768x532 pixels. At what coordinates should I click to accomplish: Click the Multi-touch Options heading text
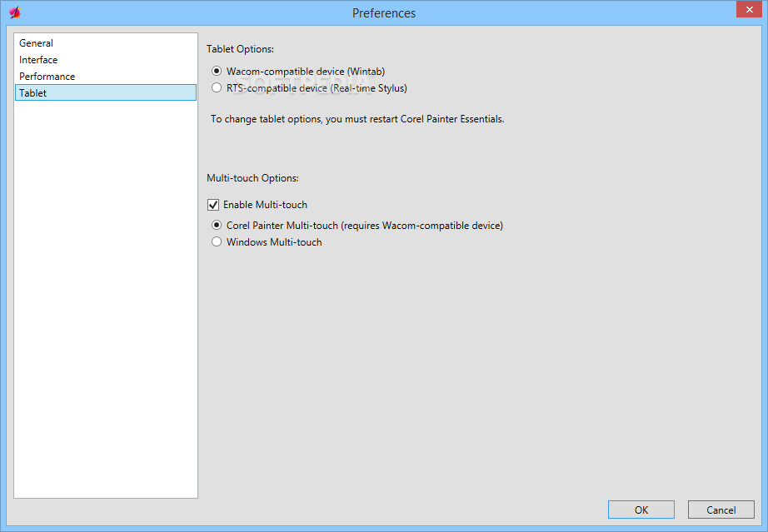tap(252, 178)
